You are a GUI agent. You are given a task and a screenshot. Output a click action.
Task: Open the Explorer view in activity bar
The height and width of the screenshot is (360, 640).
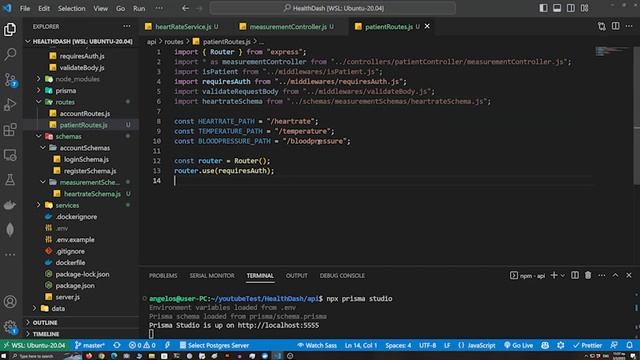pyautogui.click(x=10, y=29)
